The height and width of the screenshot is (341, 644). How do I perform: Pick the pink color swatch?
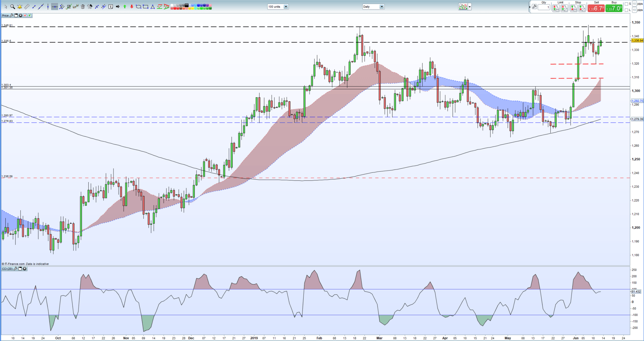[210, 5]
